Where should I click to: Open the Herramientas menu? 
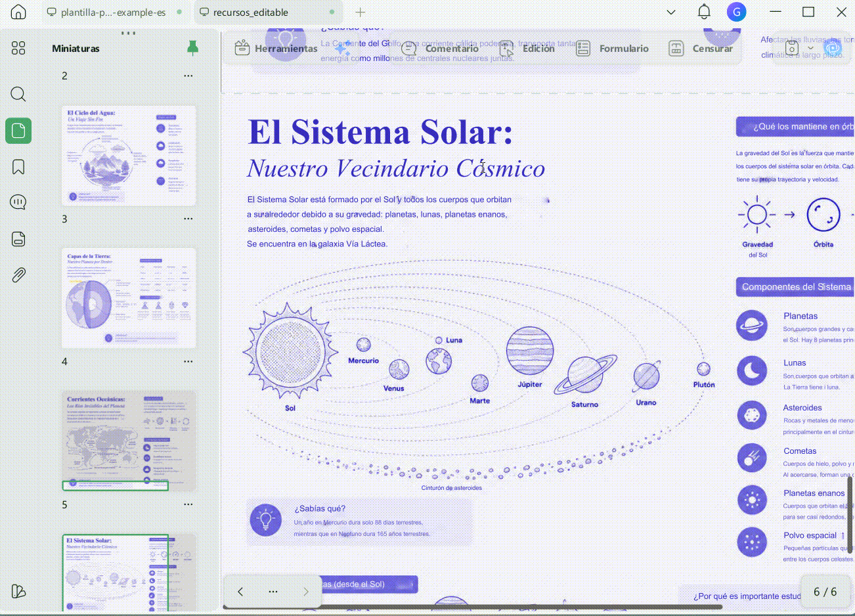click(x=276, y=48)
